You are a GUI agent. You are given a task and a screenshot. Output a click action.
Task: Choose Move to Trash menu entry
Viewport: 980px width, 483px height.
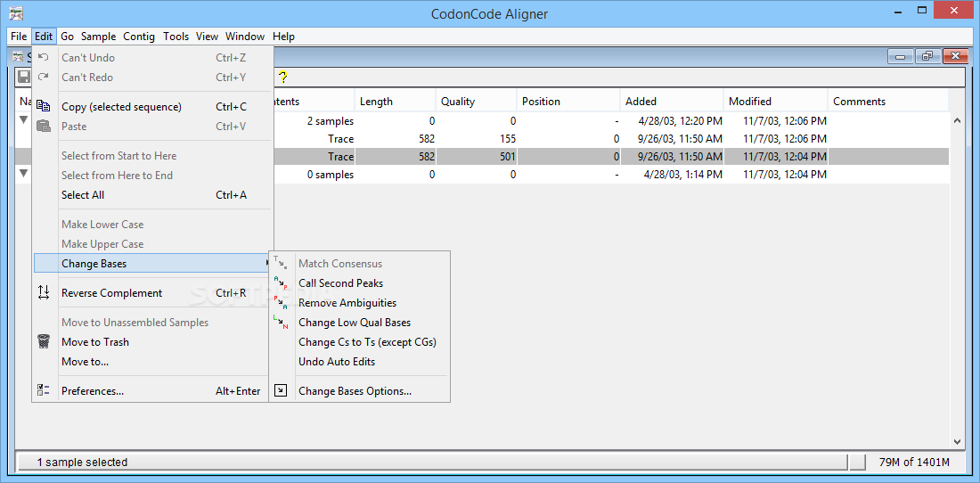tap(152, 342)
